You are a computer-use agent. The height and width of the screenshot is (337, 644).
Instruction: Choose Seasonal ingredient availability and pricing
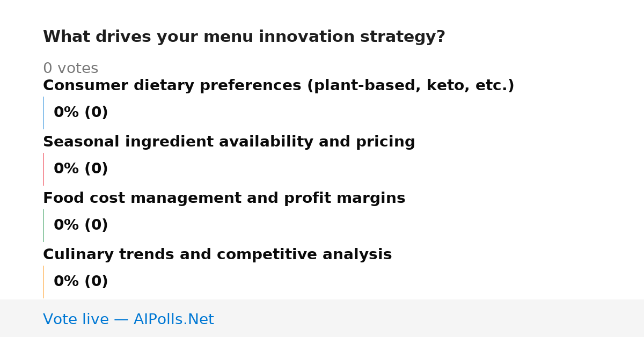(x=229, y=142)
